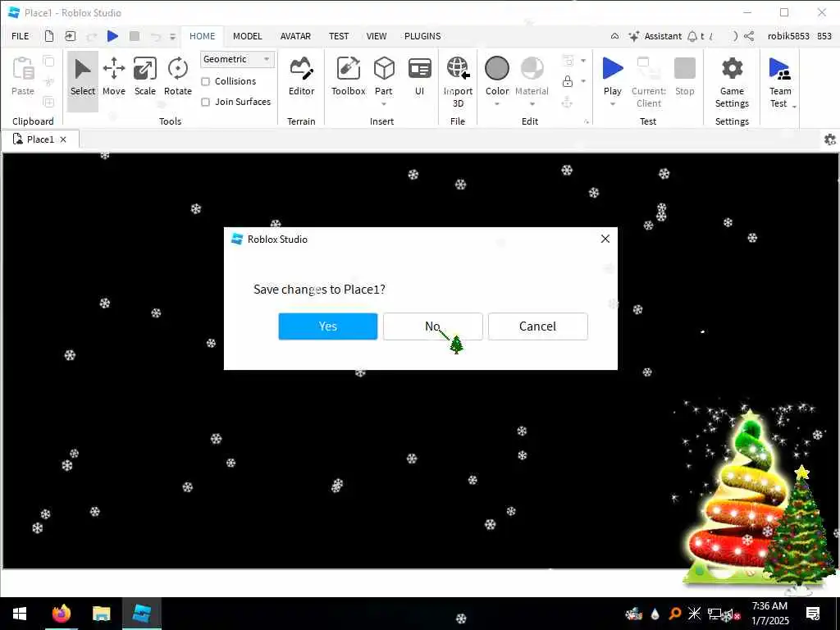This screenshot has height=630, width=840.
Task: Click the open-from-file icon in quick access bar
Action: (71, 36)
